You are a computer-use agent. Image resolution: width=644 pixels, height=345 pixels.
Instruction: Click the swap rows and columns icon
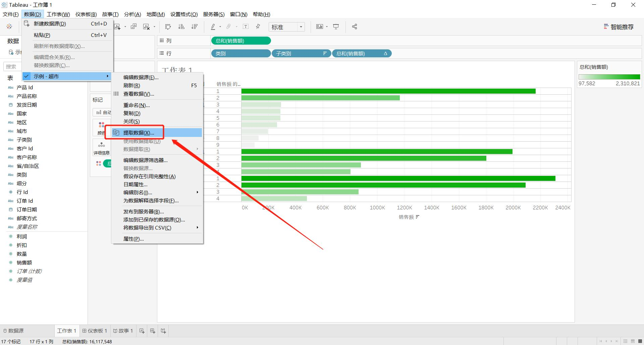[168, 27]
